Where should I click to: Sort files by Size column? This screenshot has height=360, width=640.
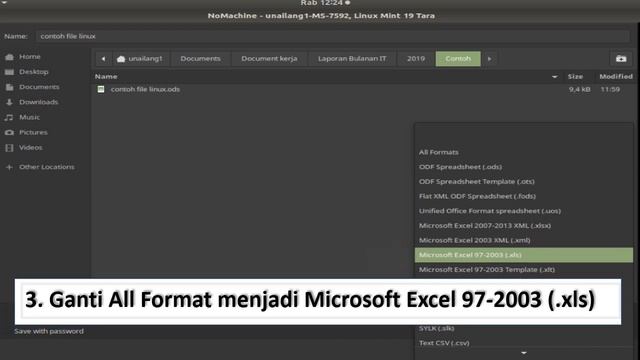[575, 76]
